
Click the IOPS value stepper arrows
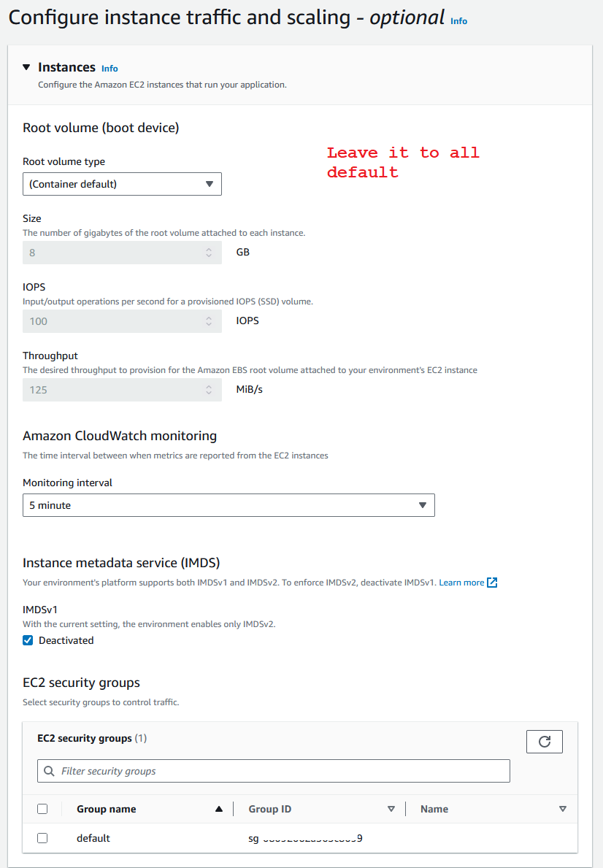click(209, 320)
